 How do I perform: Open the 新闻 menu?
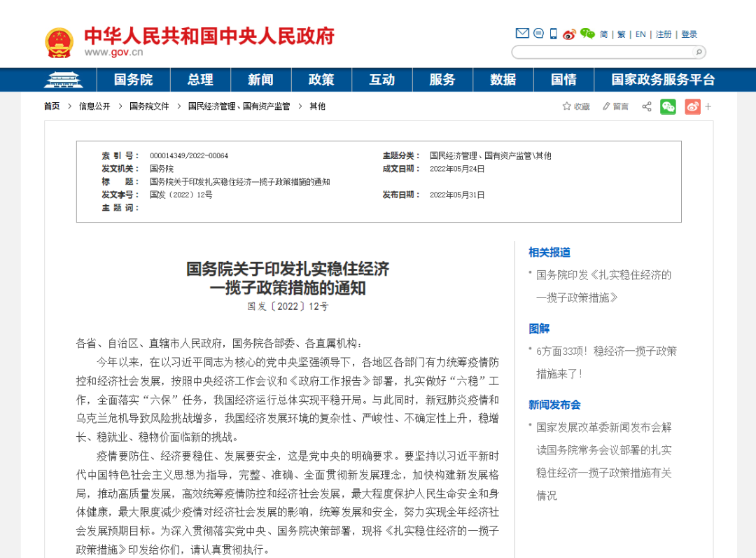click(261, 80)
